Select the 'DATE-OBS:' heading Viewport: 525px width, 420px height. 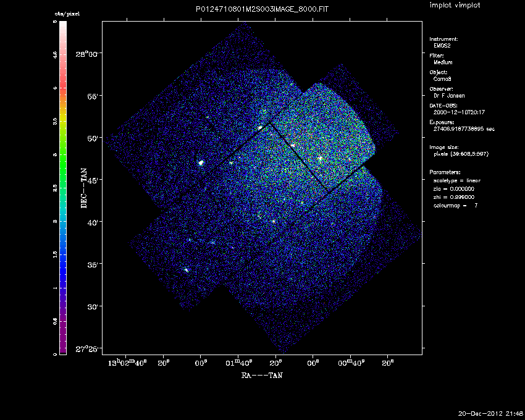click(443, 106)
